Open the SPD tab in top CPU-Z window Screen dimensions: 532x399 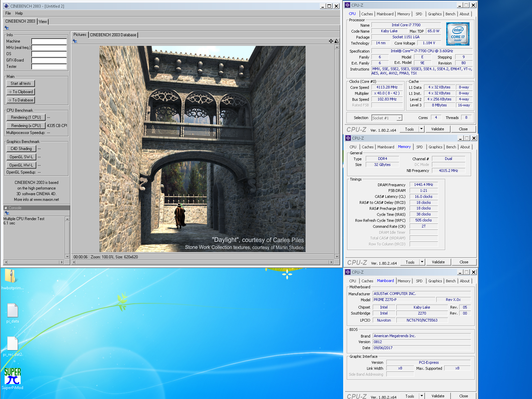pos(419,14)
